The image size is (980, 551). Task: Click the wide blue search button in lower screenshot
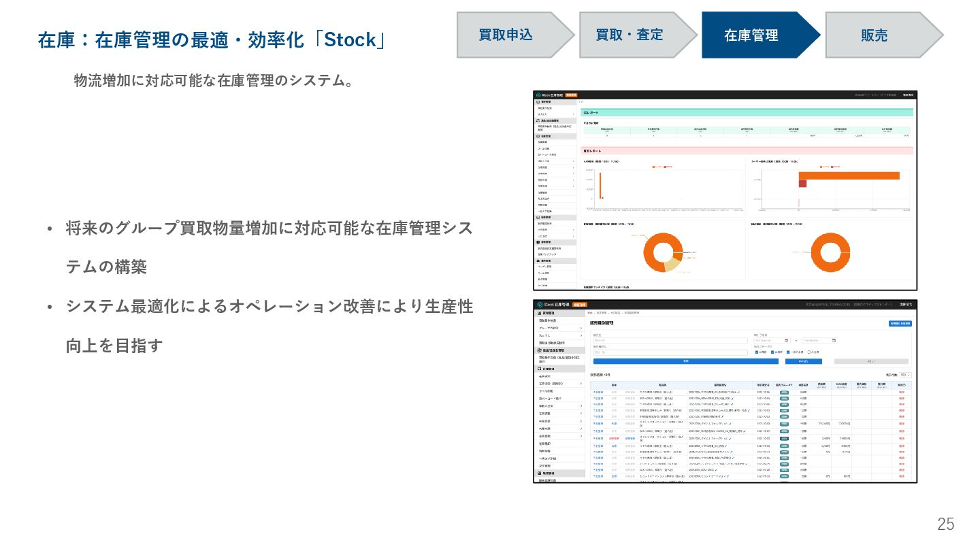click(686, 361)
